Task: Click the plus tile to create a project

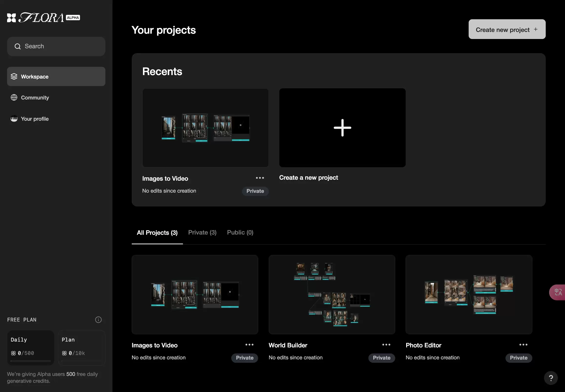Action: coord(342,128)
